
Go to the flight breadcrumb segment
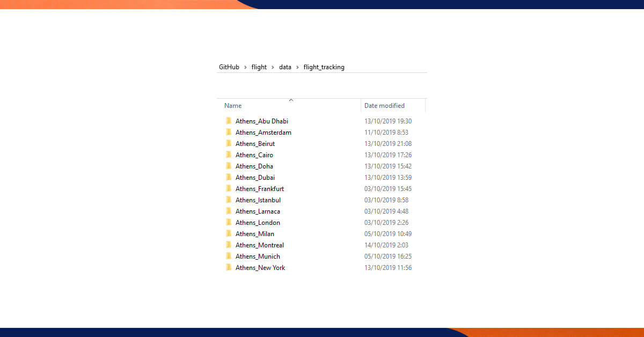259,67
